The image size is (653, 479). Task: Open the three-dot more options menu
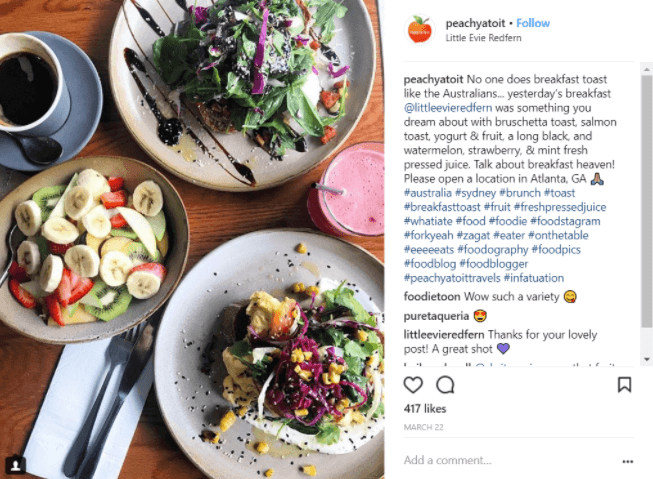tap(628, 461)
